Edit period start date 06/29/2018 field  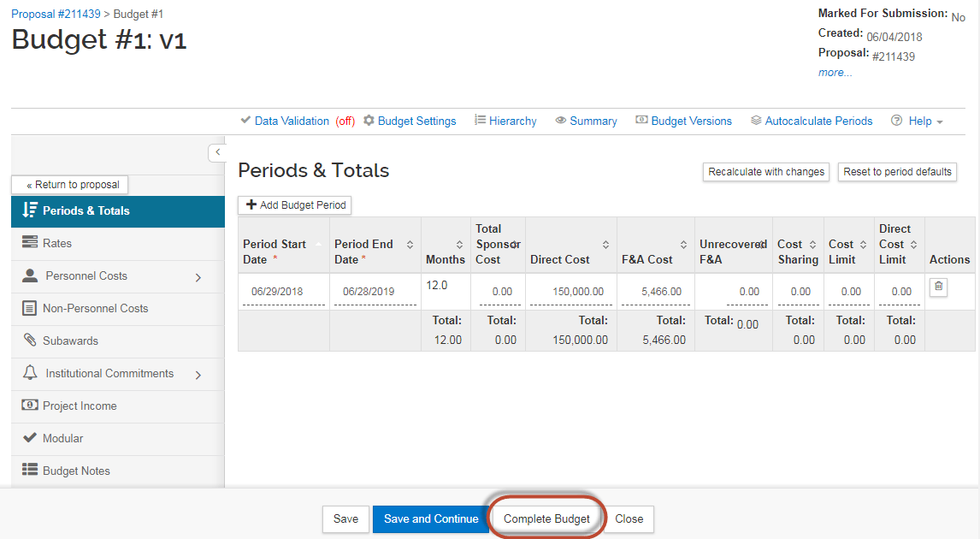tap(284, 292)
